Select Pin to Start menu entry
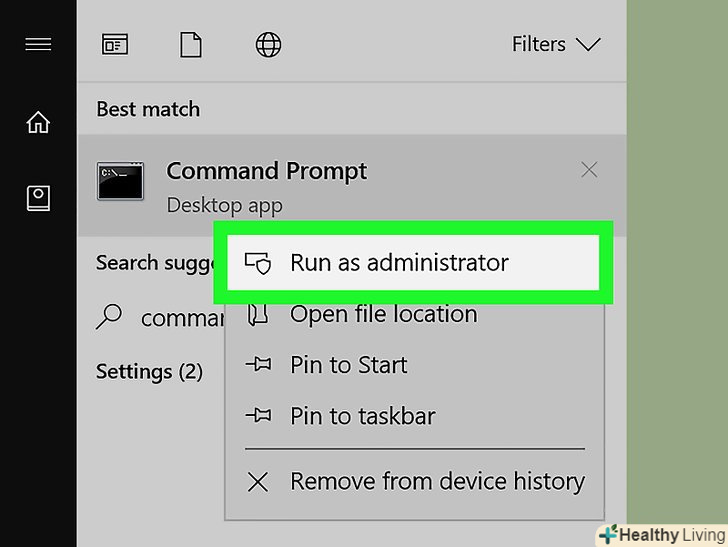 tap(348, 365)
